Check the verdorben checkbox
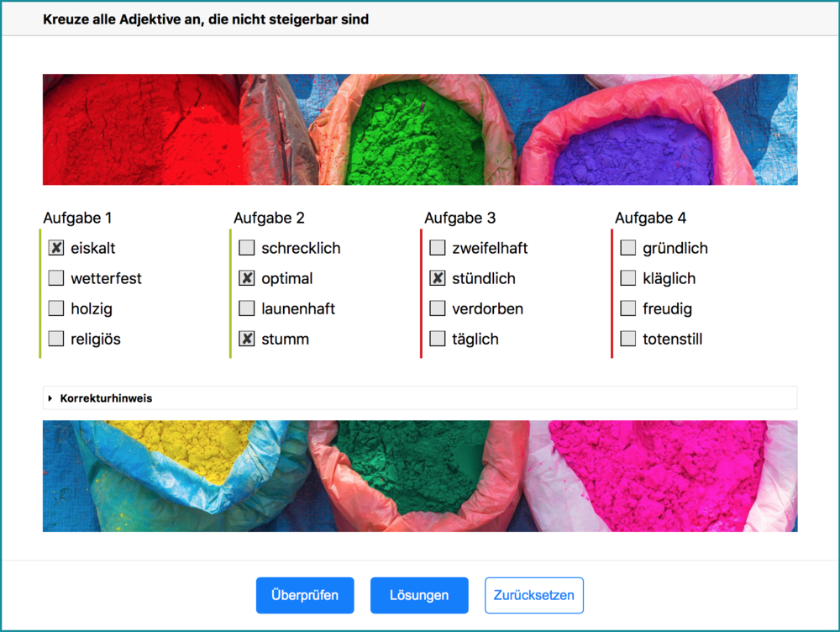This screenshot has height=632, width=840. [438, 308]
